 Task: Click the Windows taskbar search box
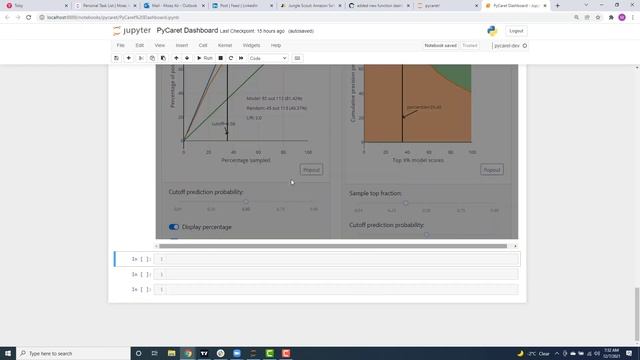tap(73, 353)
